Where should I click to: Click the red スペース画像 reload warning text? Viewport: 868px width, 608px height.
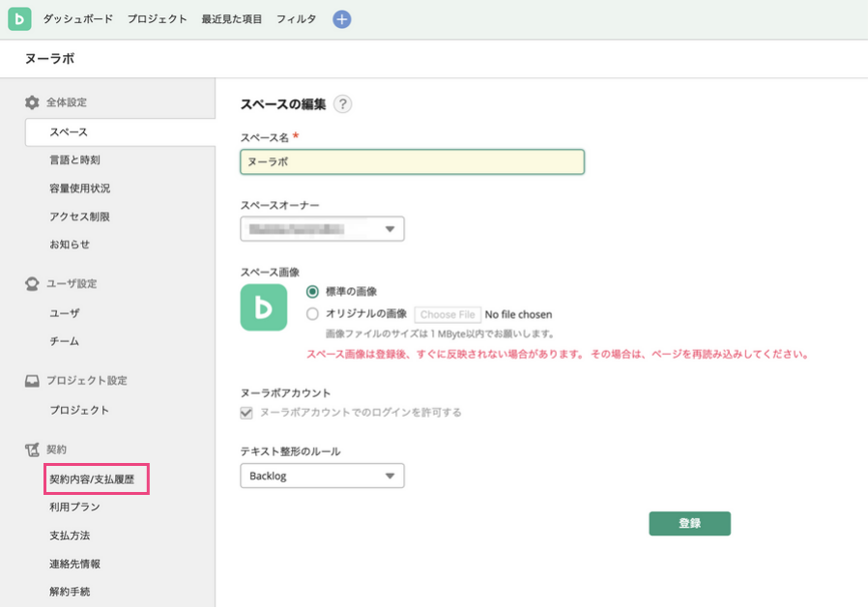click(558, 355)
